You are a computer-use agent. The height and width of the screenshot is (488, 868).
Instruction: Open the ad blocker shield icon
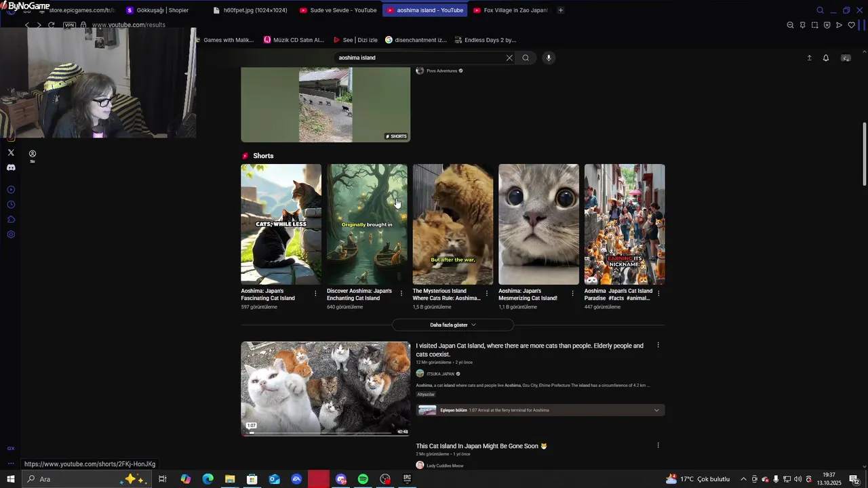pyautogui.click(x=827, y=25)
